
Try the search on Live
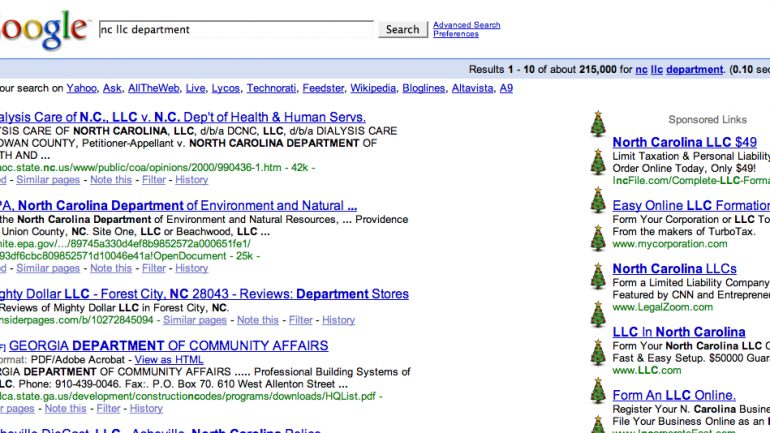tap(195, 88)
